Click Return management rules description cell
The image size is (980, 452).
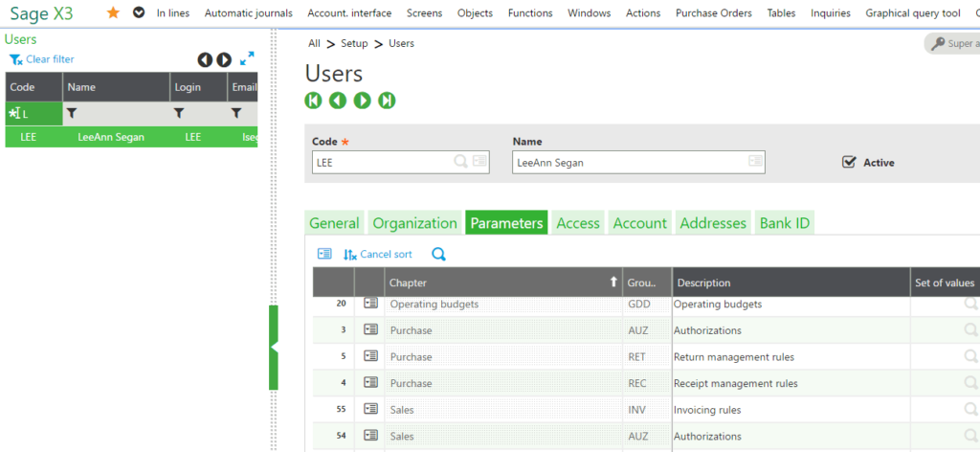pos(791,357)
